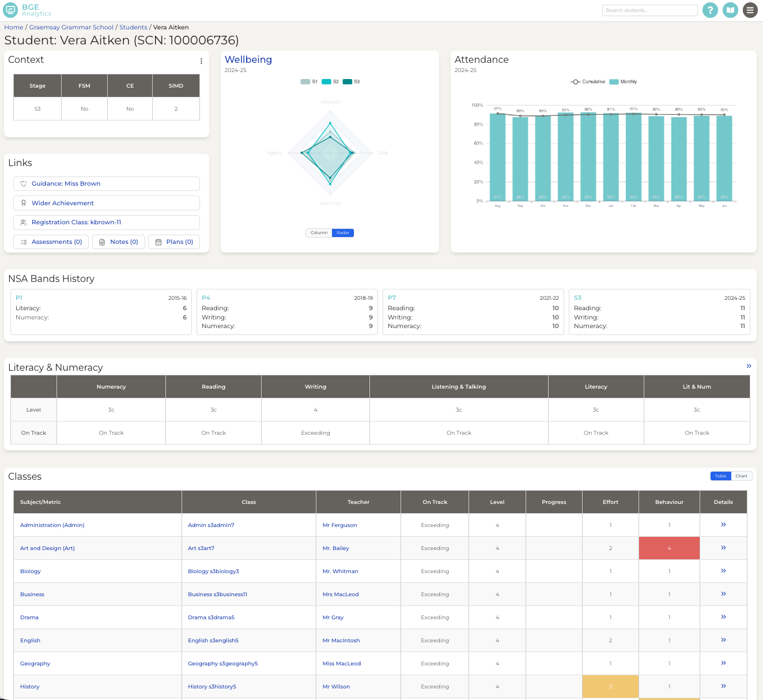The height and width of the screenshot is (700, 763).
Task: Expand details for Art and Design row
Action: pyautogui.click(x=723, y=548)
